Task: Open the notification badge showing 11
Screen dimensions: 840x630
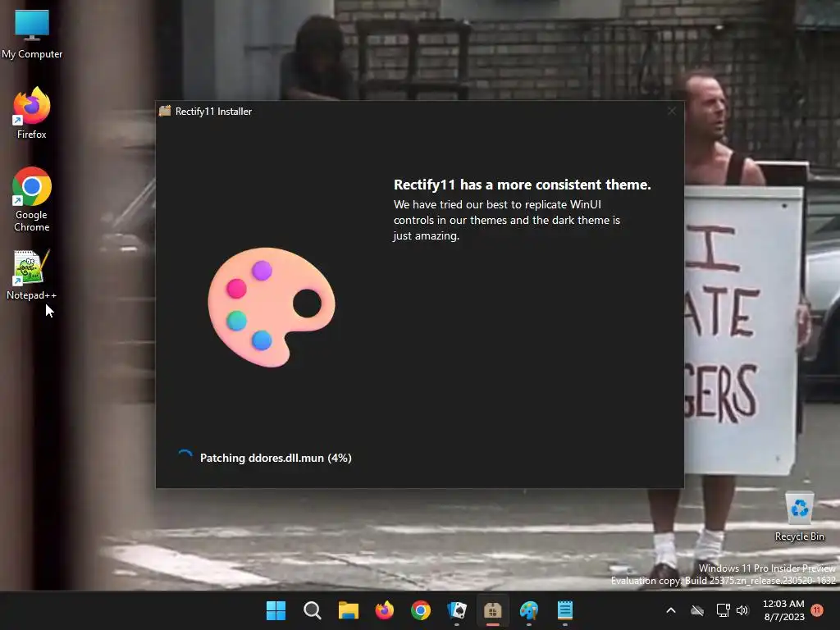Action: (817, 610)
